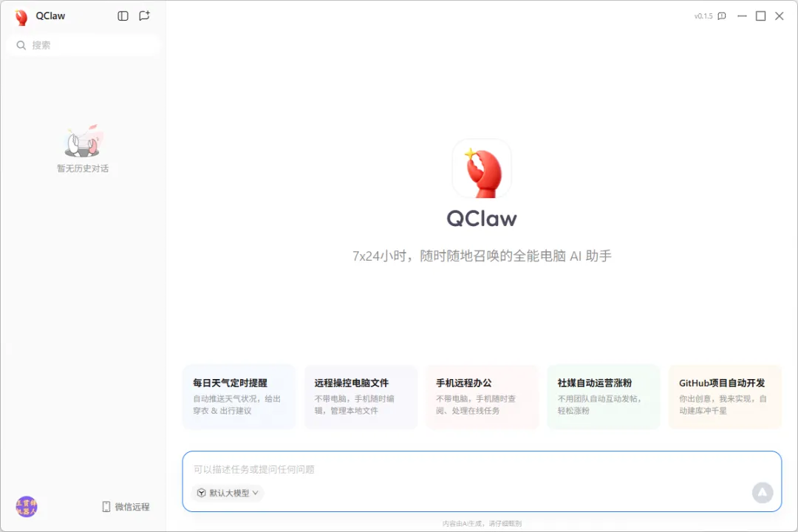
Task: Collapse the sidebar panel
Action: 123,16
